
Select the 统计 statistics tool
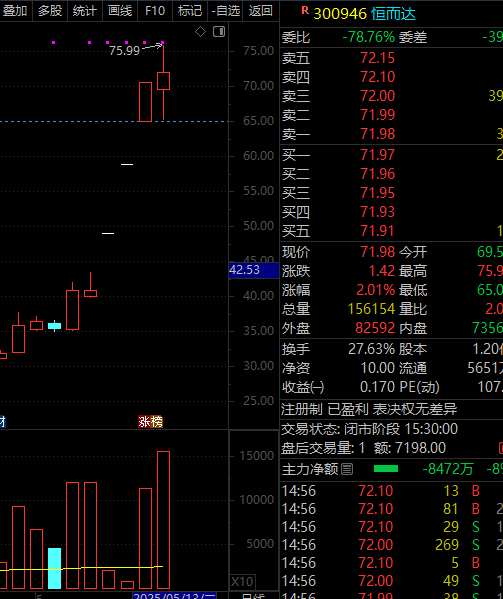(x=85, y=10)
